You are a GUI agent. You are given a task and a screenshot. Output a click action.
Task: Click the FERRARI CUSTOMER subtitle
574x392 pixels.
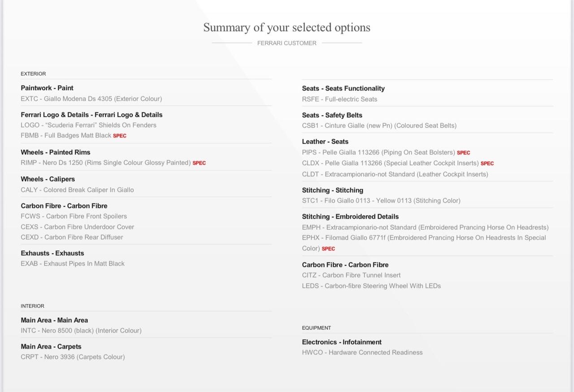(x=287, y=43)
